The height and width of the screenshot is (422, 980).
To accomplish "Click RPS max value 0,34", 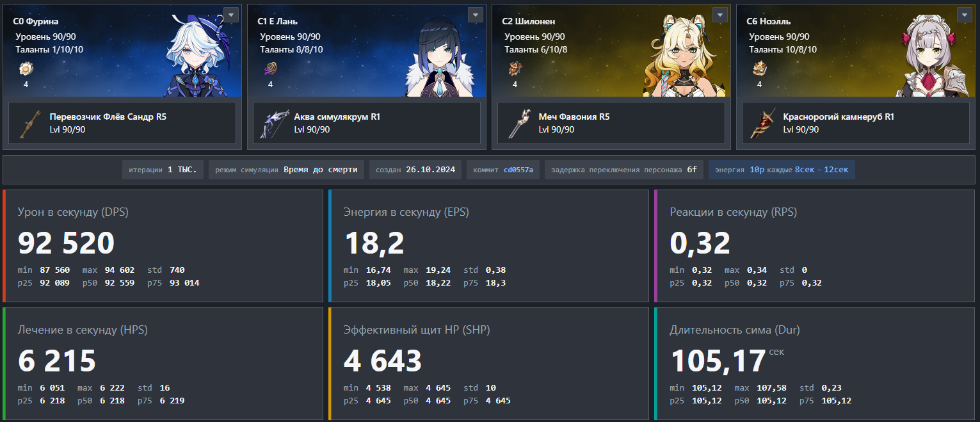I will [757, 270].
